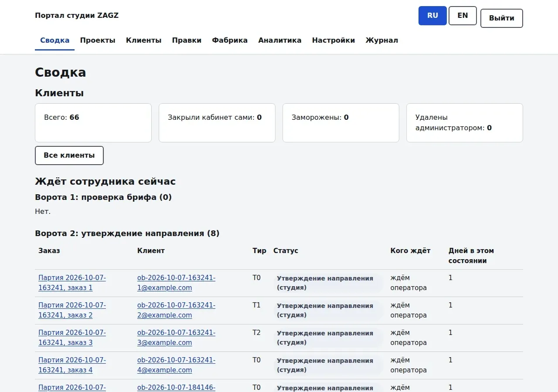
Task: Log out with the Выйти button
Action: tap(501, 18)
